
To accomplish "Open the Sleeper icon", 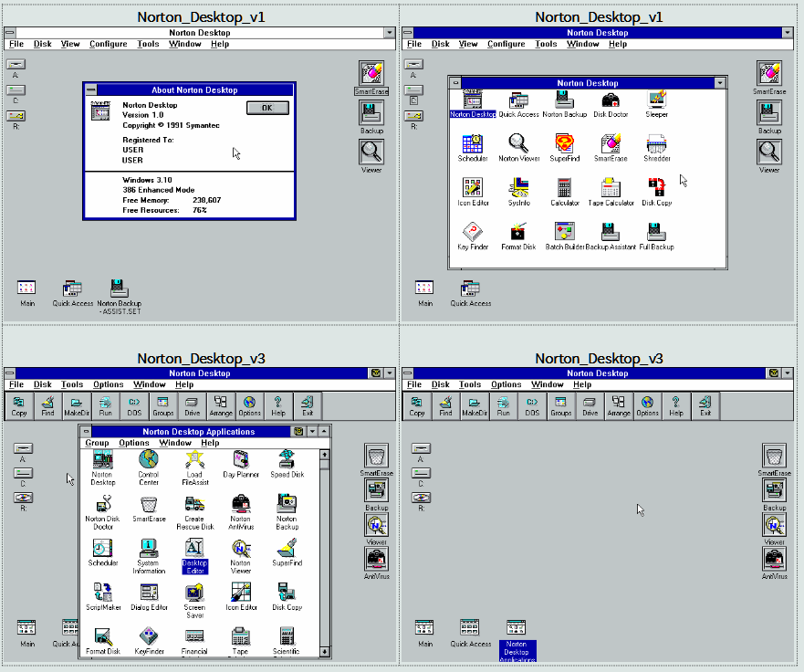I will click(656, 104).
